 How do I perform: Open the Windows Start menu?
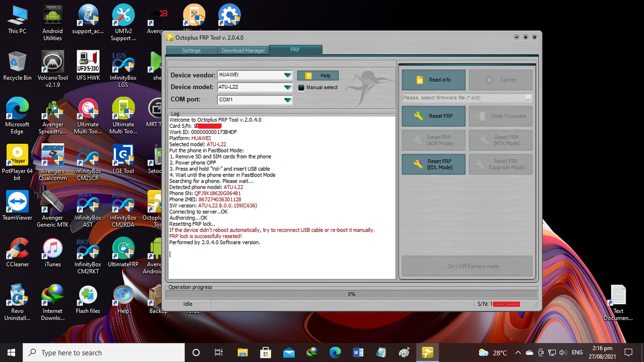[x=12, y=352]
